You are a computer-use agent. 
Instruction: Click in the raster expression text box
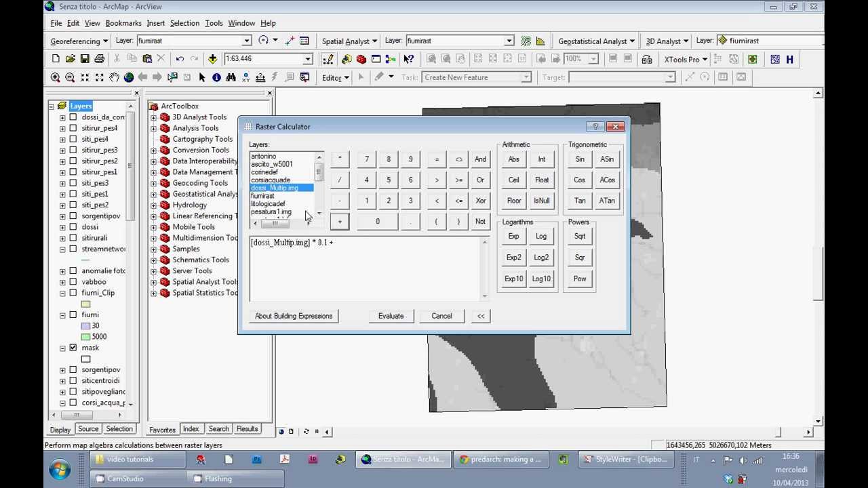tap(366, 268)
